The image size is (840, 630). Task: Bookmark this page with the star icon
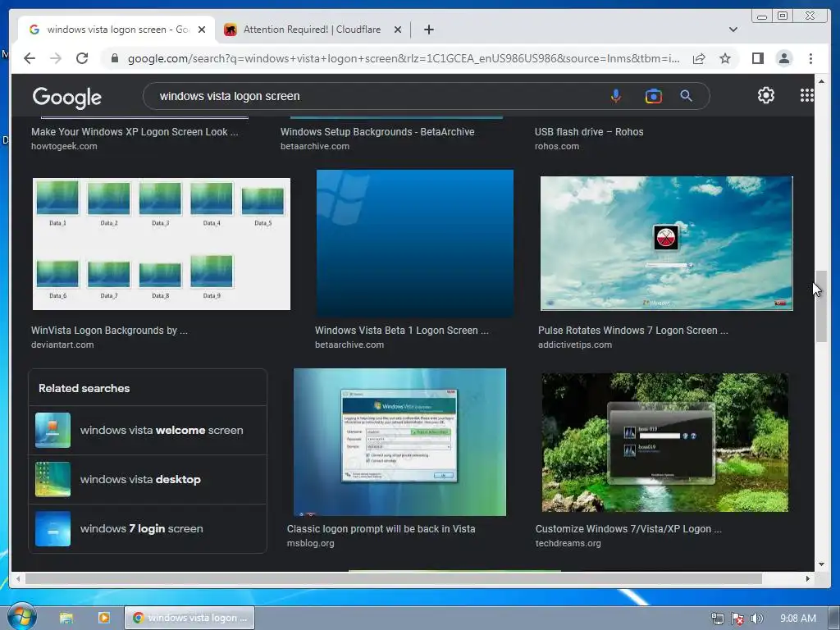tap(725, 58)
